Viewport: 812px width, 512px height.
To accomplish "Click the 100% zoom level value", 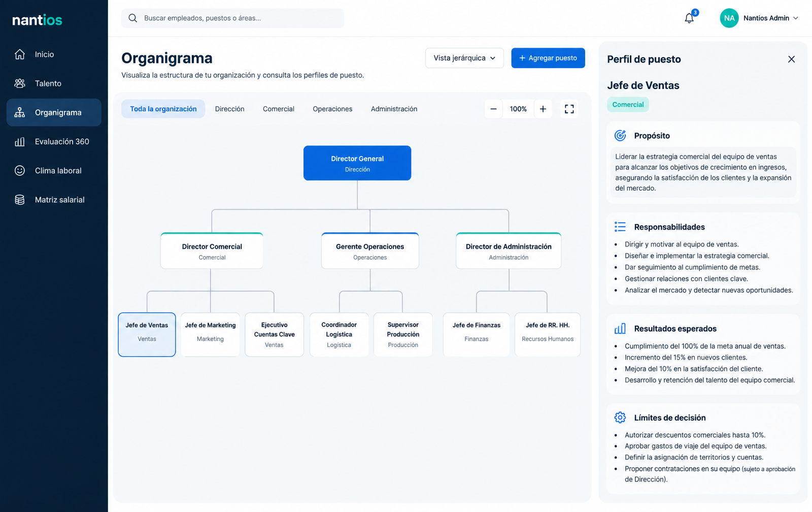I will [x=518, y=109].
